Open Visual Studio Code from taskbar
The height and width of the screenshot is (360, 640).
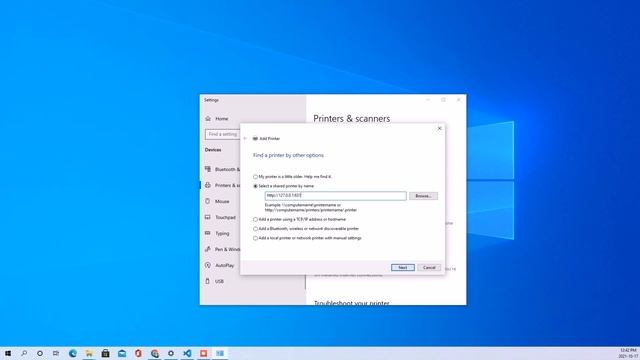(x=187, y=353)
